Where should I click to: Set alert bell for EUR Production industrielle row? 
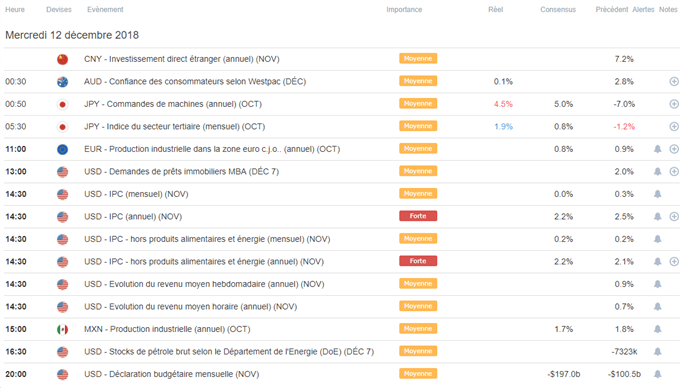point(657,149)
